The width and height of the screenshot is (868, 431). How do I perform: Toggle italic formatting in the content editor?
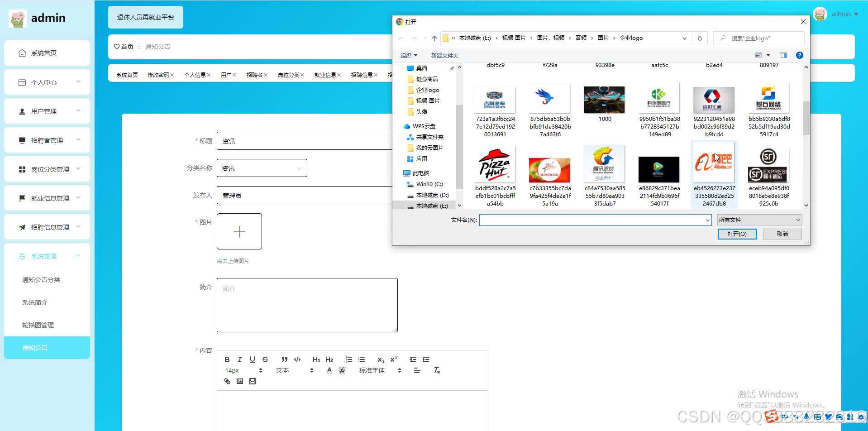[x=239, y=359]
